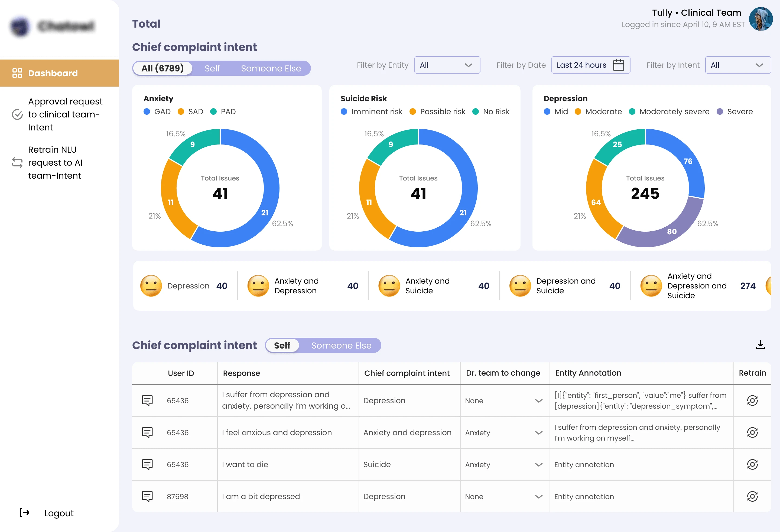The height and width of the screenshot is (532, 780).
Task: Click the Depression and Suicide emoji face
Action: [x=520, y=286]
